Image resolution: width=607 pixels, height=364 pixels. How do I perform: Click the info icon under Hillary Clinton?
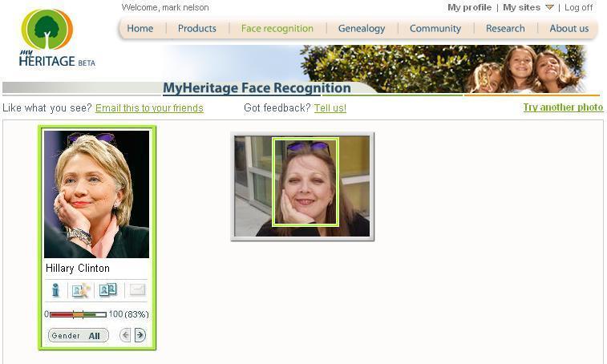tap(55, 290)
